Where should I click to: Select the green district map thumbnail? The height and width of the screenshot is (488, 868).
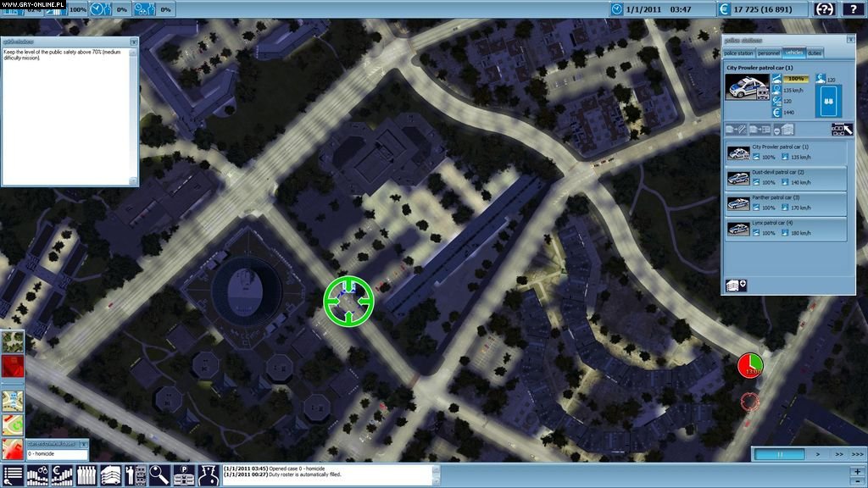pyautogui.click(x=12, y=425)
